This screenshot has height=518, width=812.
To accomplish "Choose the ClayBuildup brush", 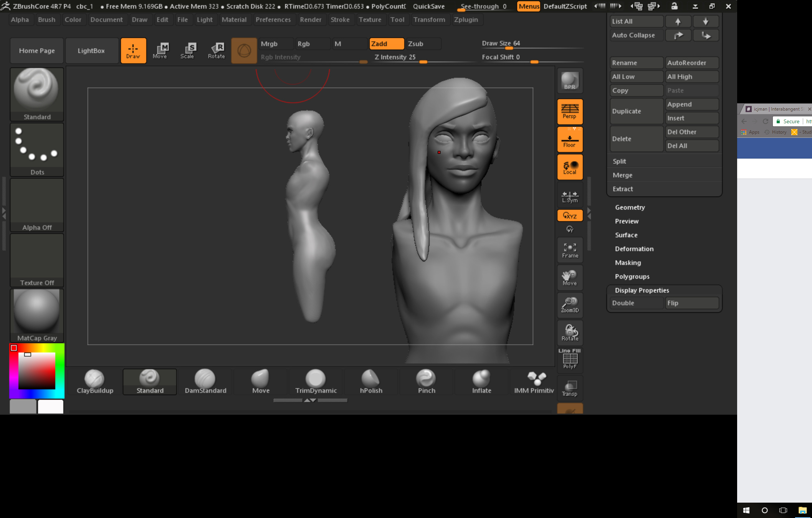I will pyautogui.click(x=95, y=382).
